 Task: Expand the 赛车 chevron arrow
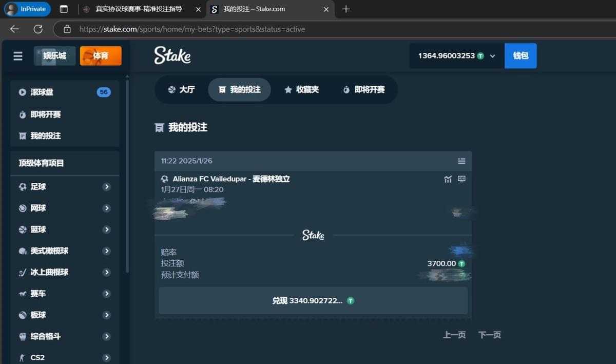point(107,294)
